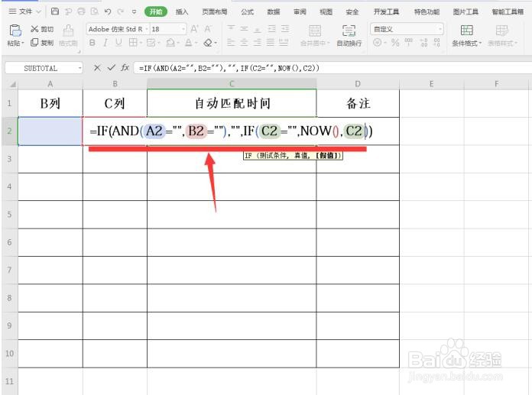This screenshot has height=395, width=532.
Task: Click the decrease indent icon
Action: coord(271,29)
